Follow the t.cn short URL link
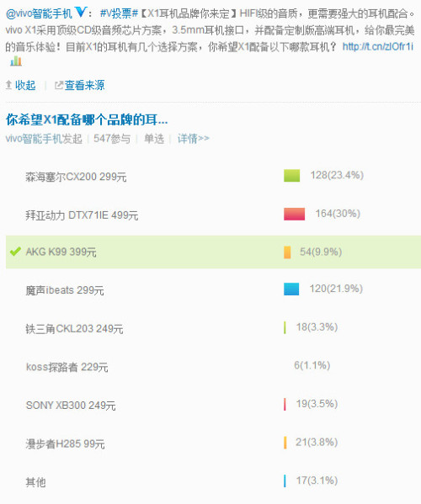The width and height of the screenshot is (421, 504). (x=378, y=47)
